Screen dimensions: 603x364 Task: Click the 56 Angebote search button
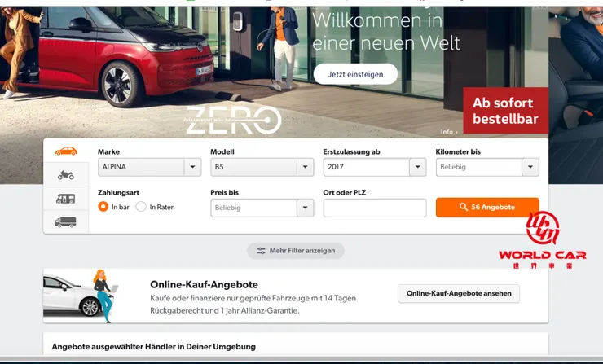[487, 207]
